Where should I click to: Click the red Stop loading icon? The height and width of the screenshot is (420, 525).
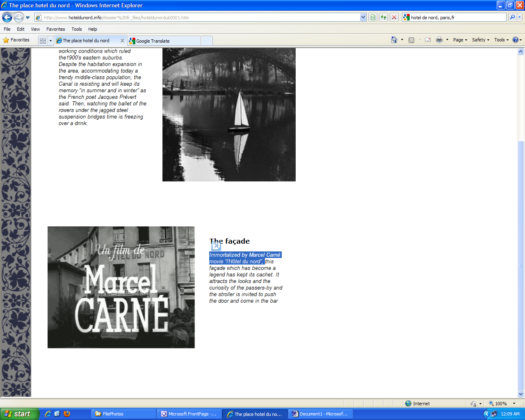point(394,17)
